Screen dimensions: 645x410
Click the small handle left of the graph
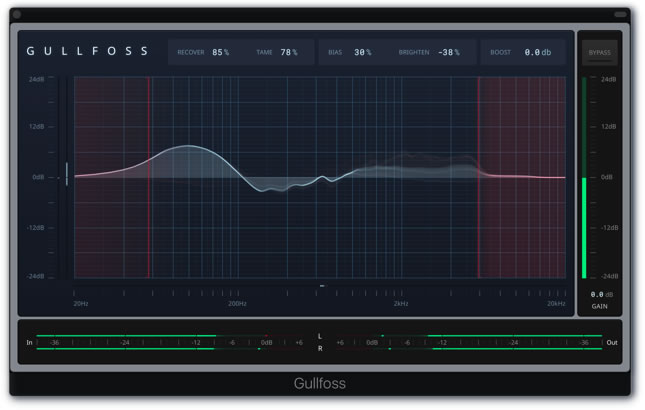point(67,174)
